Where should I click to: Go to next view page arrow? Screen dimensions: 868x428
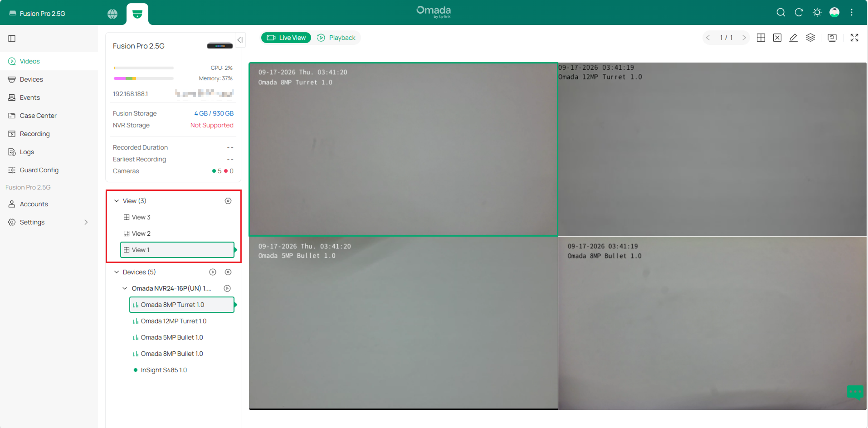tap(744, 38)
